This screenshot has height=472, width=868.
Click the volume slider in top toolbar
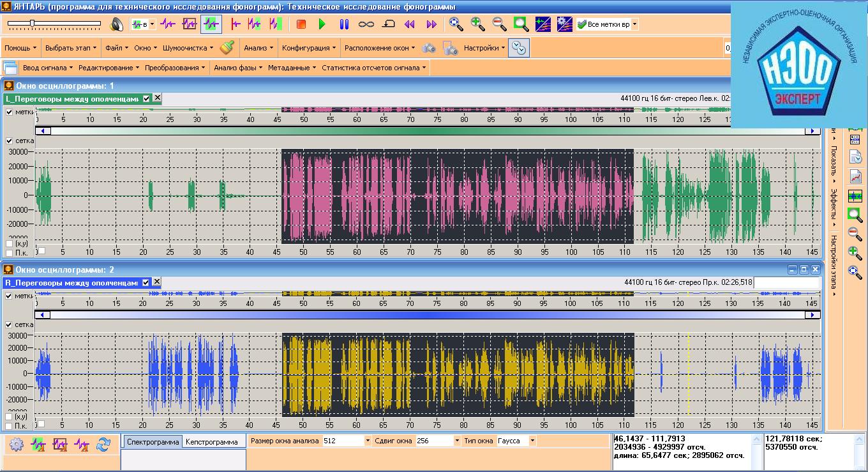[x=54, y=24]
